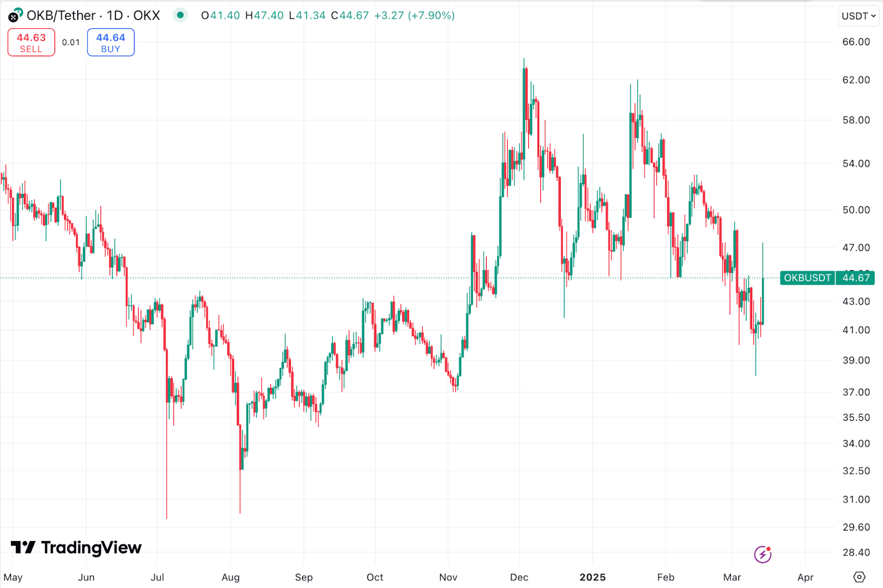Click the 29.60 price axis label
Image resolution: width=883 pixels, height=588 pixels.
(x=856, y=527)
